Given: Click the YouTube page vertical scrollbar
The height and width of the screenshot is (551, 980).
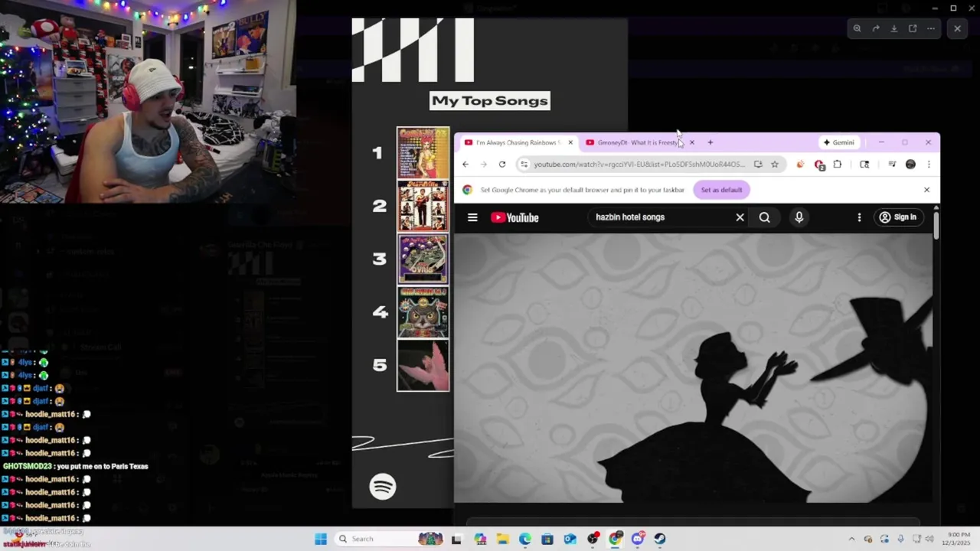Looking at the screenshot, I should click(936, 227).
